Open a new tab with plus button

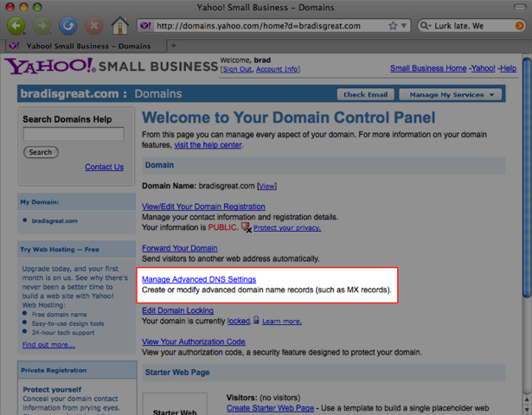coord(173,46)
